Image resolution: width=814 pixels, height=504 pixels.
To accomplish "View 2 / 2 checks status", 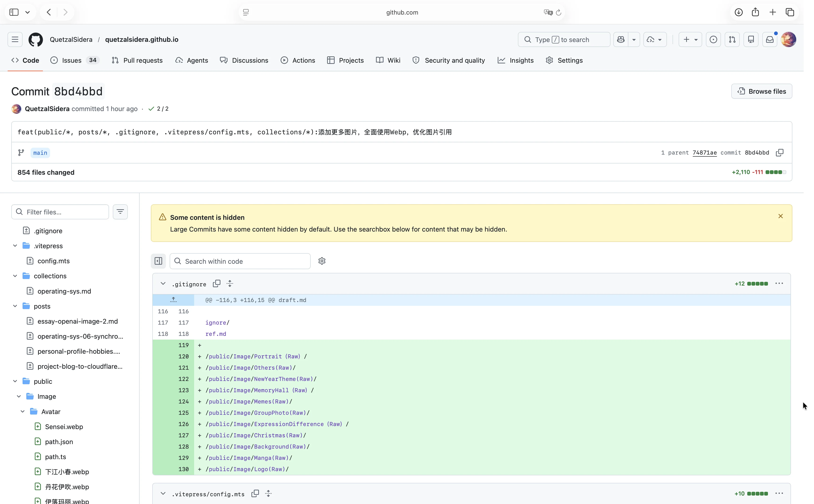I will click(158, 109).
